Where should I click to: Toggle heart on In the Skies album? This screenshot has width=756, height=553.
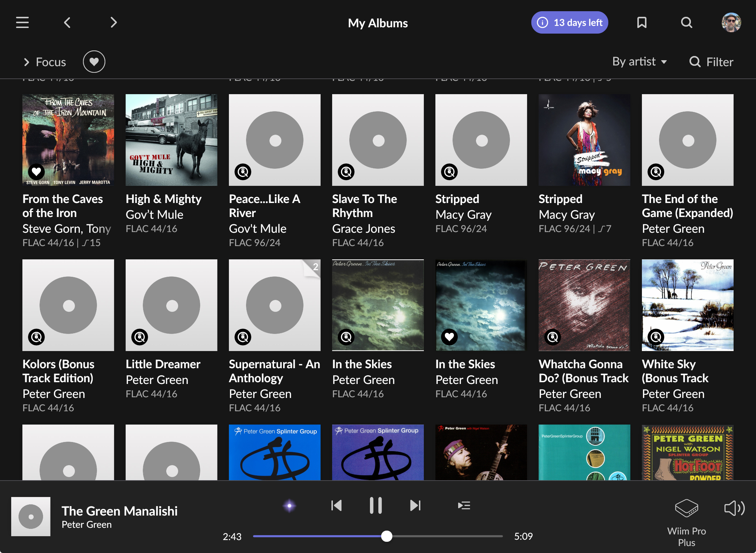point(449,337)
